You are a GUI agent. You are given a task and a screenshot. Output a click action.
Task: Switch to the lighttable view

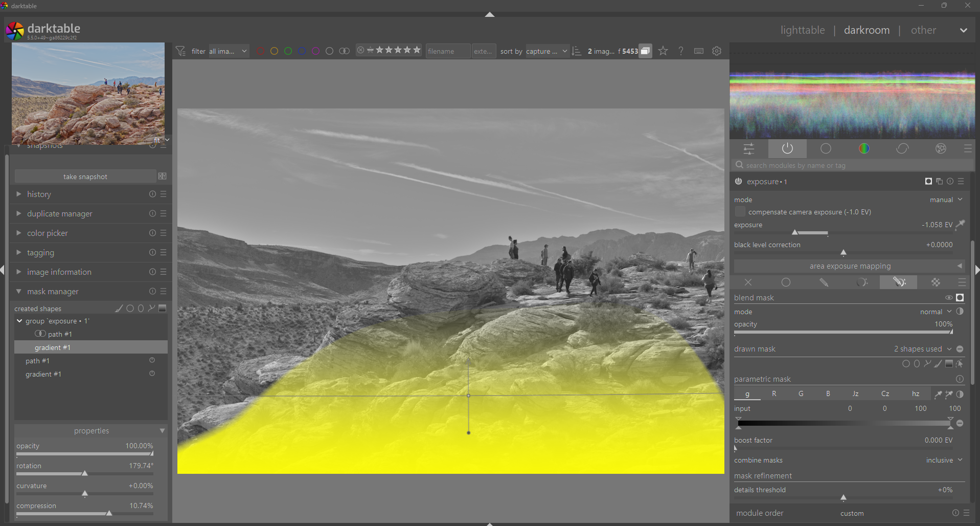pyautogui.click(x=802, y=30)
